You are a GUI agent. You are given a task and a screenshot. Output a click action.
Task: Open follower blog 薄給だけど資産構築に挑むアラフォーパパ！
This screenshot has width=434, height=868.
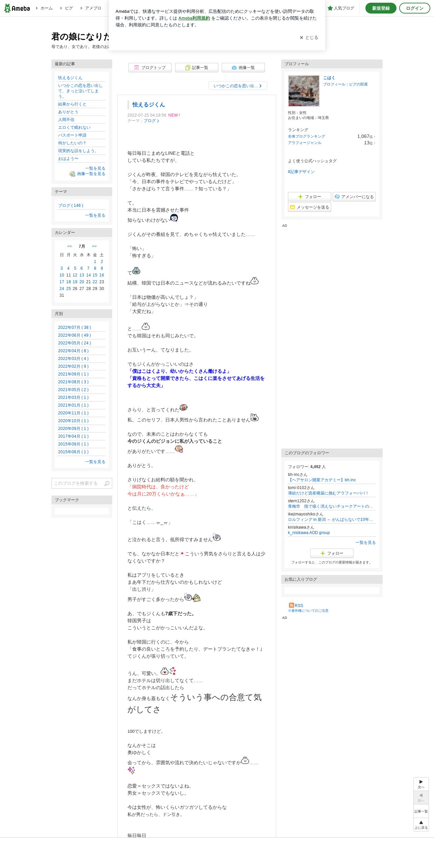[x=328, y=493]
